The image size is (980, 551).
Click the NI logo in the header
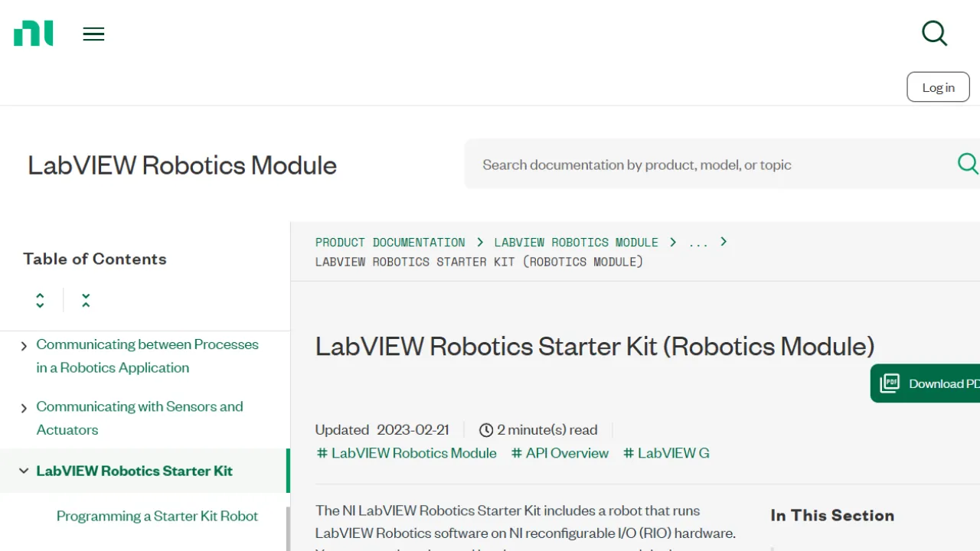pos(33,33)
